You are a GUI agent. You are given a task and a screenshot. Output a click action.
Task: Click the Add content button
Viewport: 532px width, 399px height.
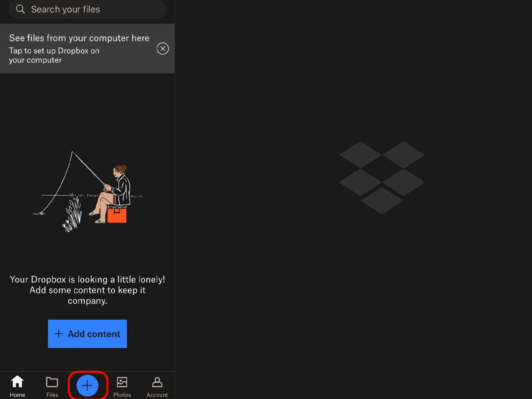coord(87,334)
